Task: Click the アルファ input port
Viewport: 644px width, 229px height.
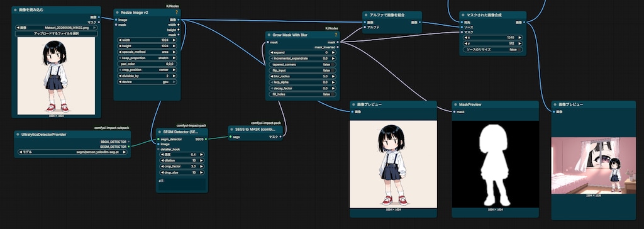Action: coord(364,26)
